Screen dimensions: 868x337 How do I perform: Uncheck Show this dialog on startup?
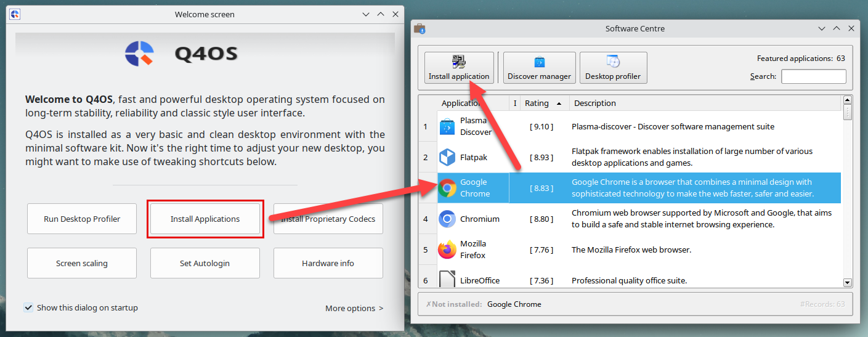tap(28, 307)
